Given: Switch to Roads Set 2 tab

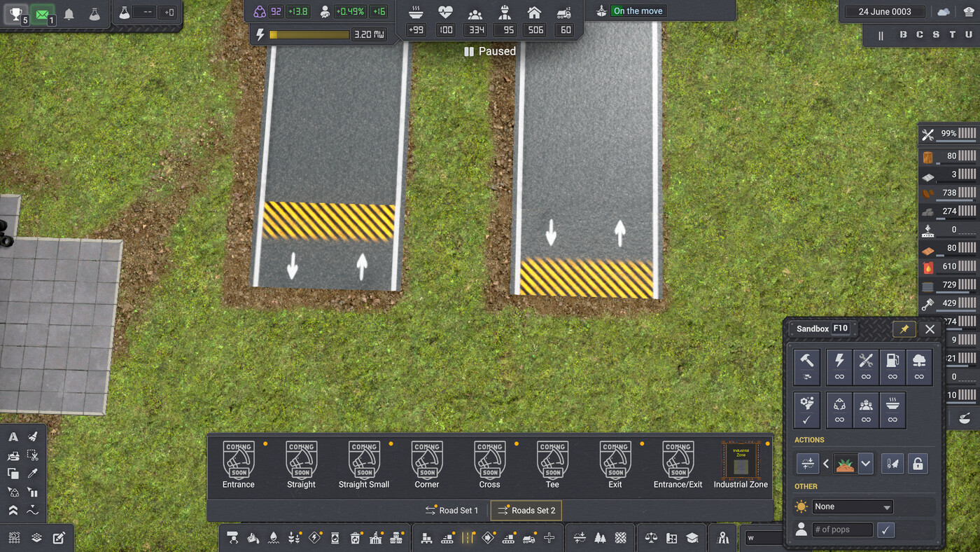Looking at the screenshot, I should pyautogui.click(x=526, y=511).
